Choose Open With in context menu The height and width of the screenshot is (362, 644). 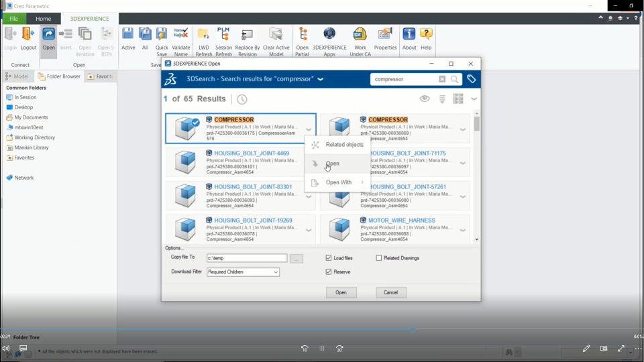337,182
